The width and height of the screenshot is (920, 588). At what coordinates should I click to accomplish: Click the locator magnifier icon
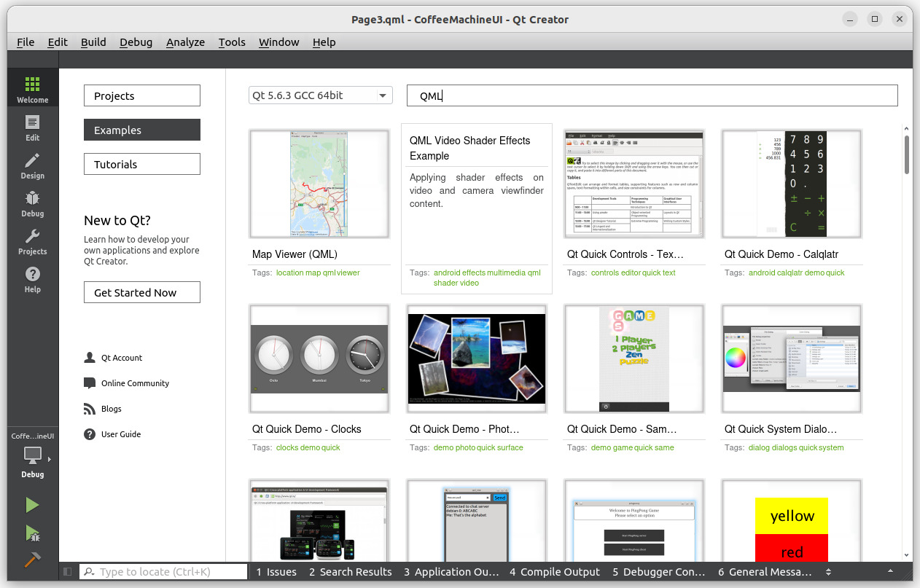(x=90, y=572)
